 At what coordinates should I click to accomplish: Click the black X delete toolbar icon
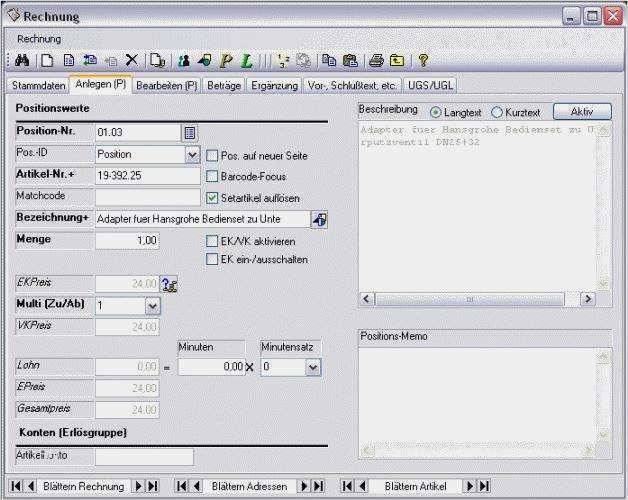[x=132, y=60]
